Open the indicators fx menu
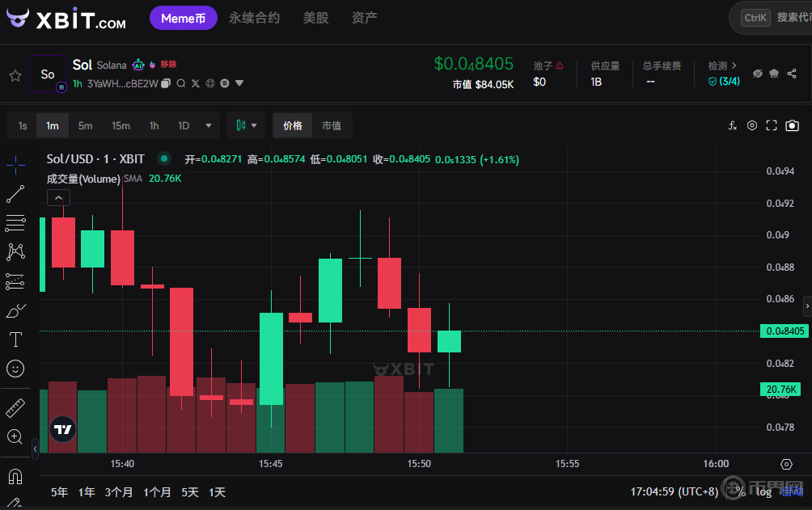812x510 pixels. click(733, 125)
